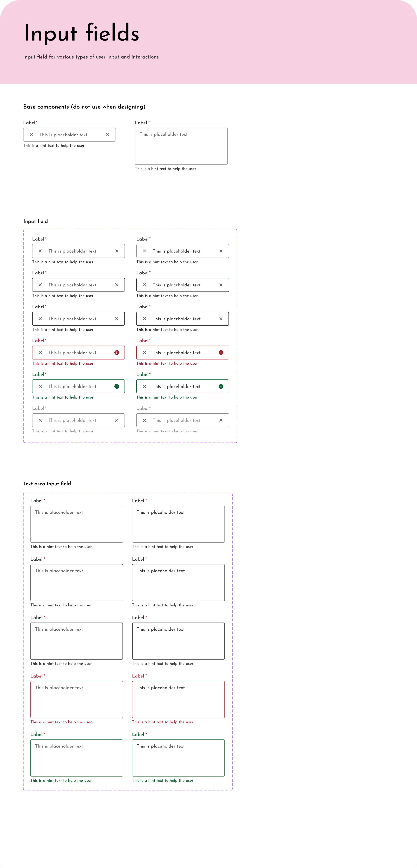Click green checkmark icon in right-column single-line input

click(x=221, y=386)
